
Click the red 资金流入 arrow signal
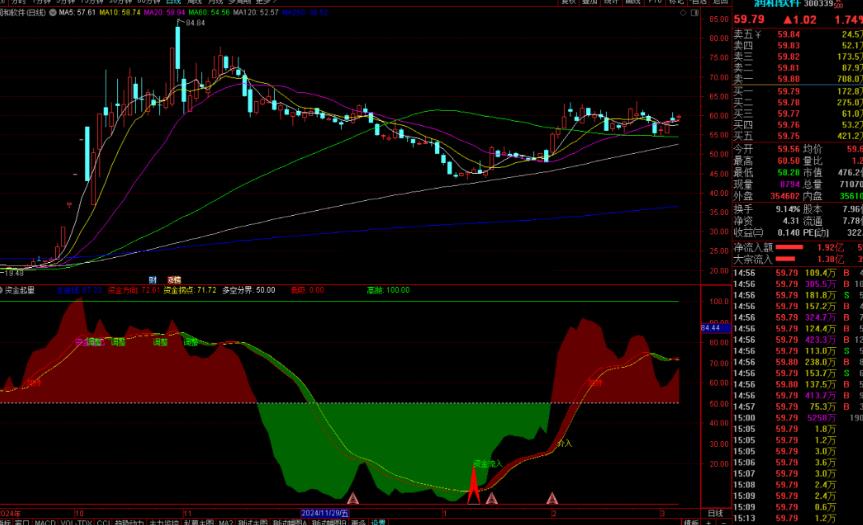[473, 483]
